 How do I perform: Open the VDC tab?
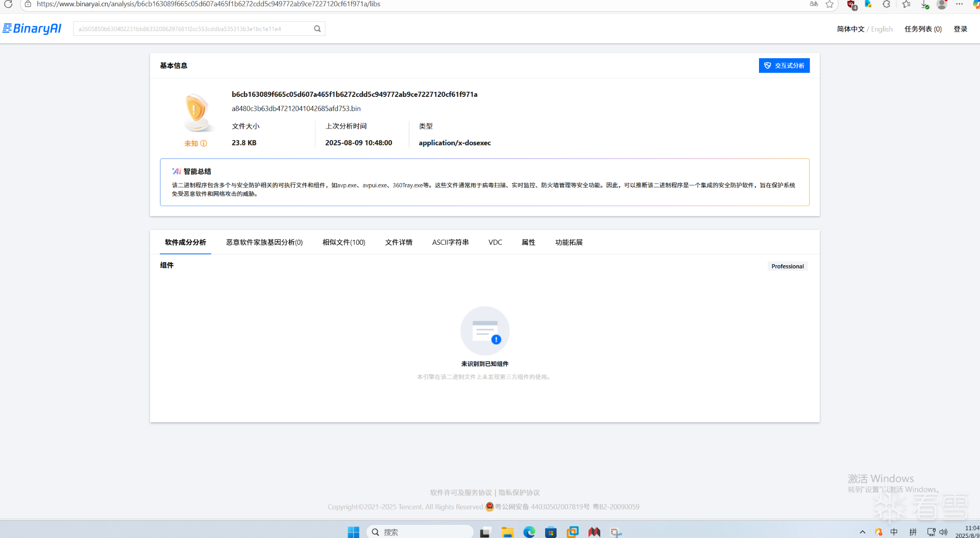coord(495,242)
